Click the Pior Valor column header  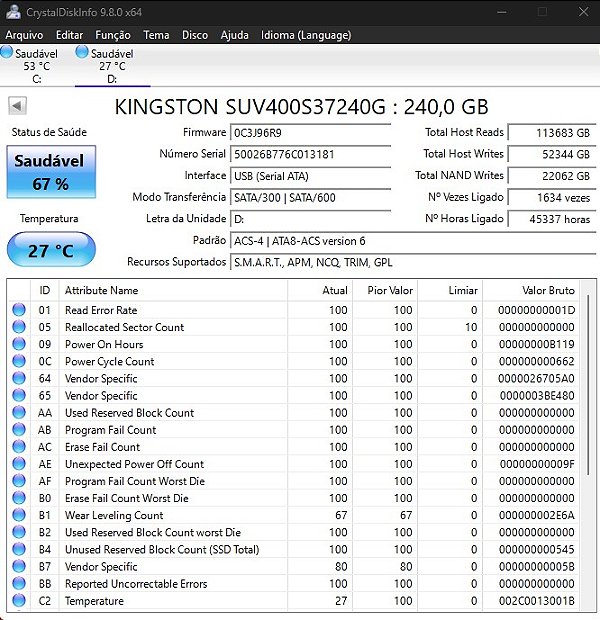coord(385,291)
